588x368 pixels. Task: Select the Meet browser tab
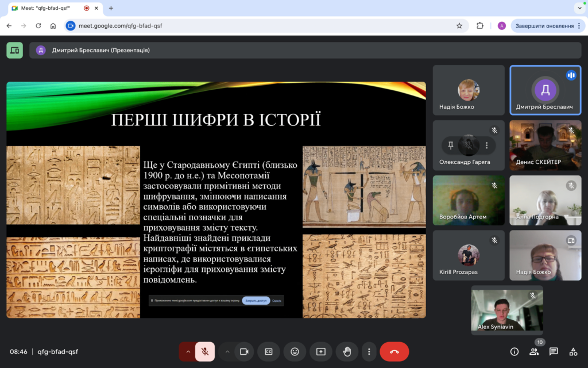click(x=47, y=8)
